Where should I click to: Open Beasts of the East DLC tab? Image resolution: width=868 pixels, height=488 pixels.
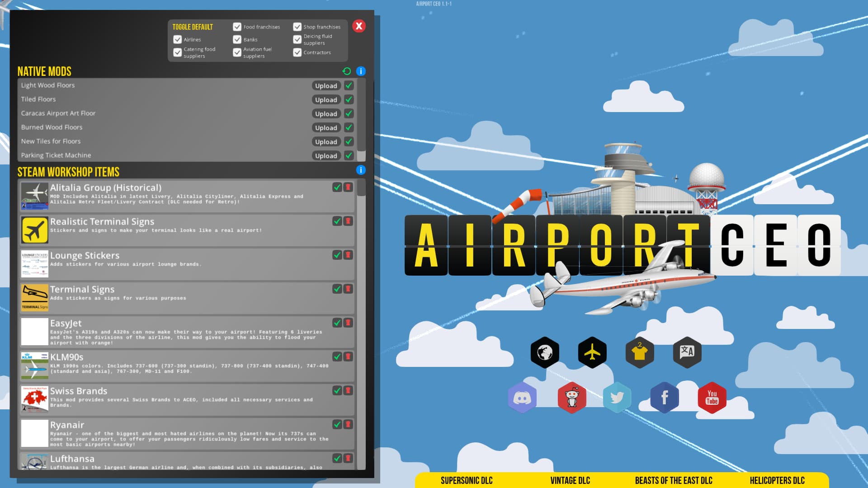pos(674,480)
